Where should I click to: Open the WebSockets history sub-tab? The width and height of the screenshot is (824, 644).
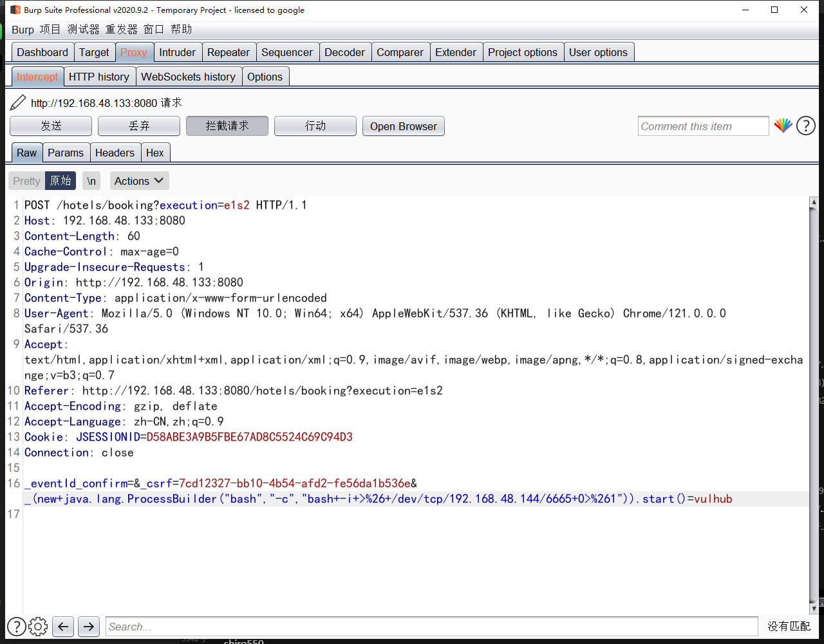coord(189,77)
